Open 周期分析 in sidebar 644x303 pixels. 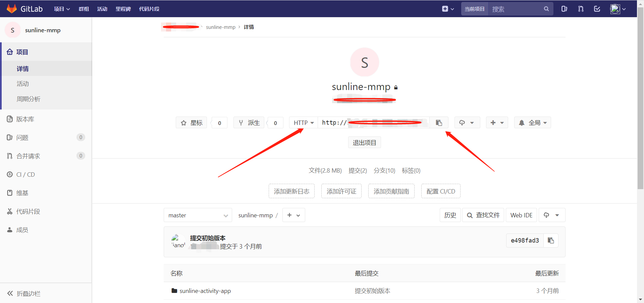click(x=47, y=99)
